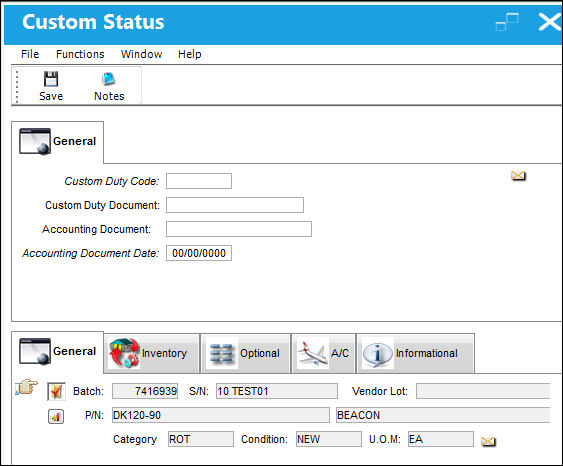Click the Accounting Document field
563x466 pixels.
(x=239, y=229)
